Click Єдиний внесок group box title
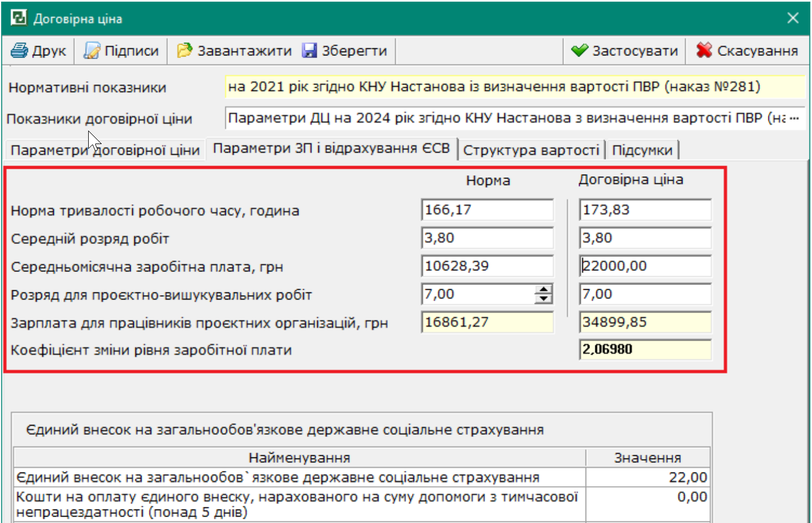 coord(285,429)
